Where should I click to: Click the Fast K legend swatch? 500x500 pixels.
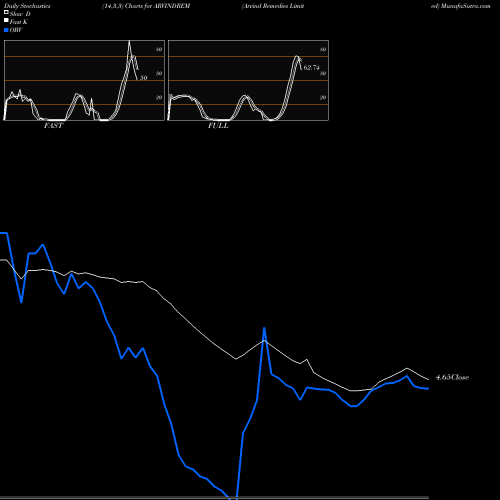tap(6, 21)
